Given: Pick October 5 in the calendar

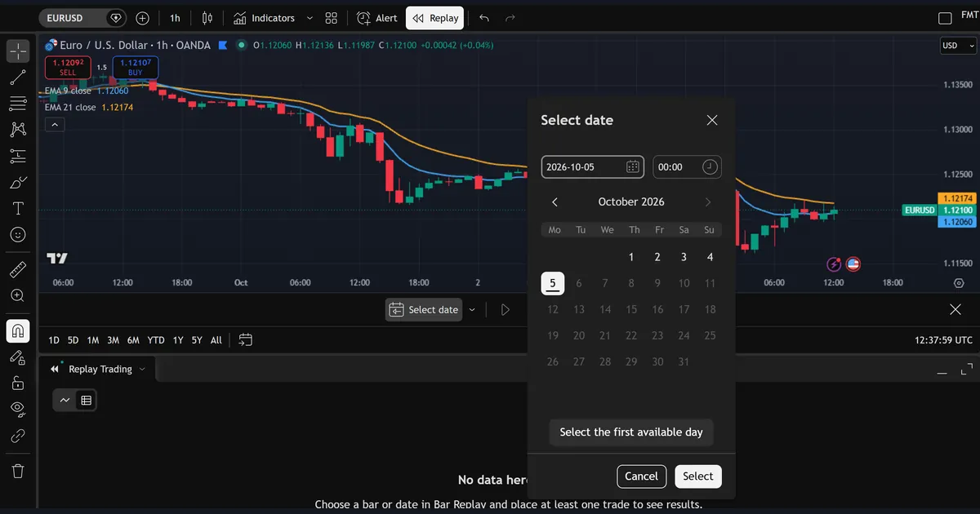Looking at the screenshot, I should pyautogui.click(x=553, y=283).
